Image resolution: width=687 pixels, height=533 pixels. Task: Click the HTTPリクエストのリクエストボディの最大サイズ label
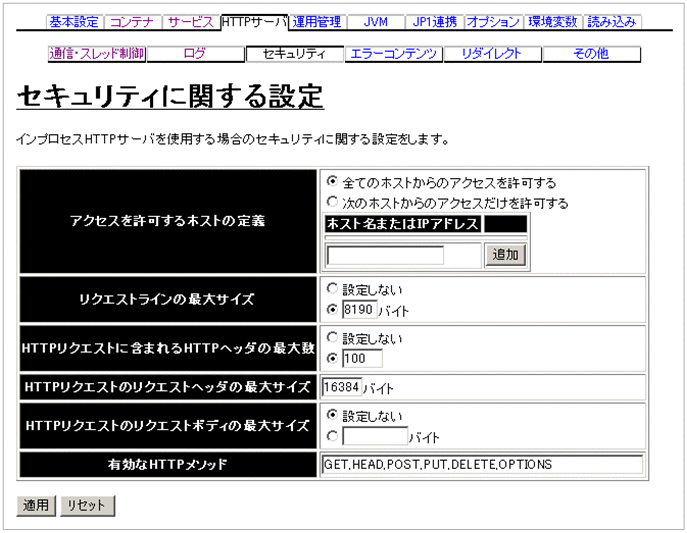tap(168, 426)
